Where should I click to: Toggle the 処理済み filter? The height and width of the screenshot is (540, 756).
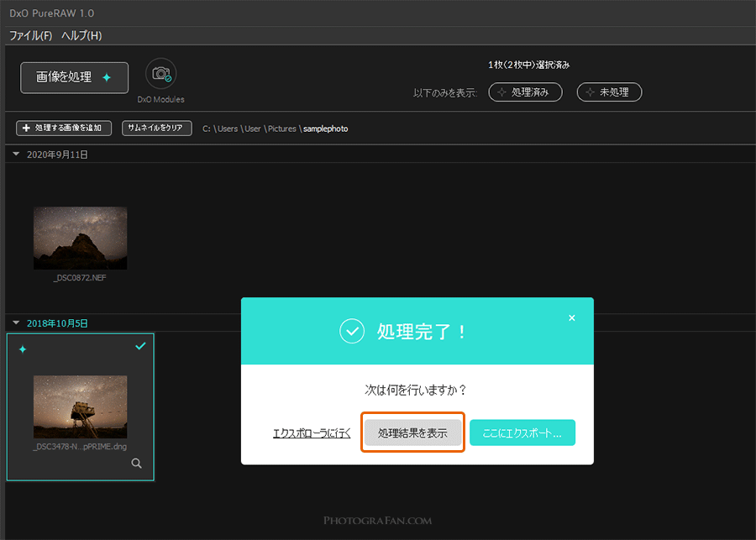[x=526, y=92]
